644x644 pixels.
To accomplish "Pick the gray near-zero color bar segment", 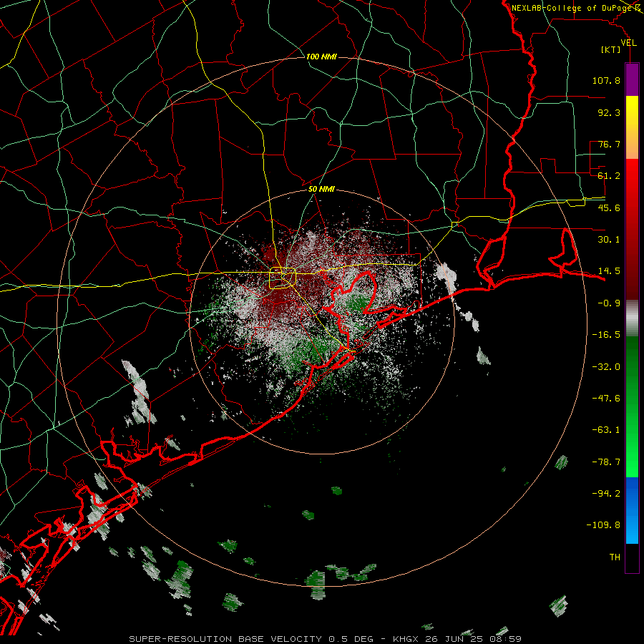I will click(632, 318).
